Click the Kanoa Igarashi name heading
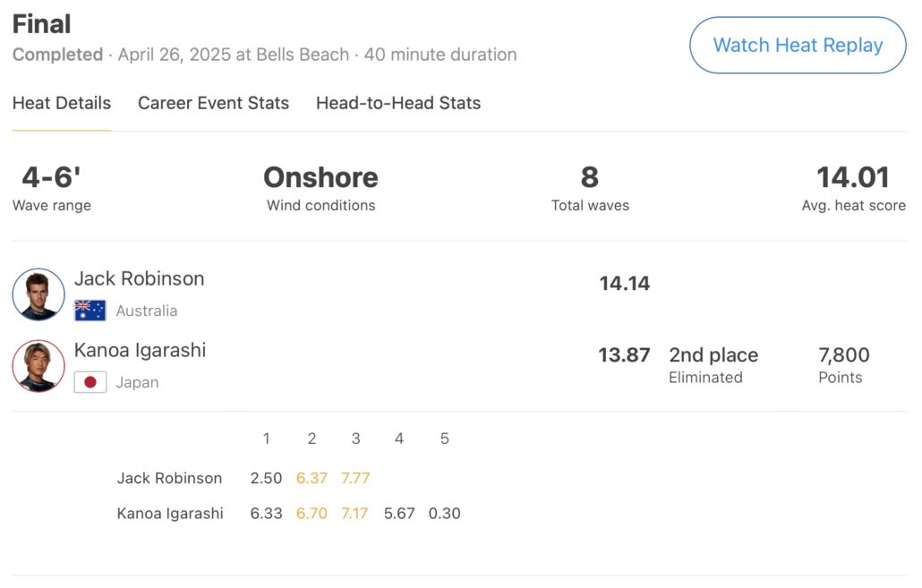922x588 pixels. (141, 350)
